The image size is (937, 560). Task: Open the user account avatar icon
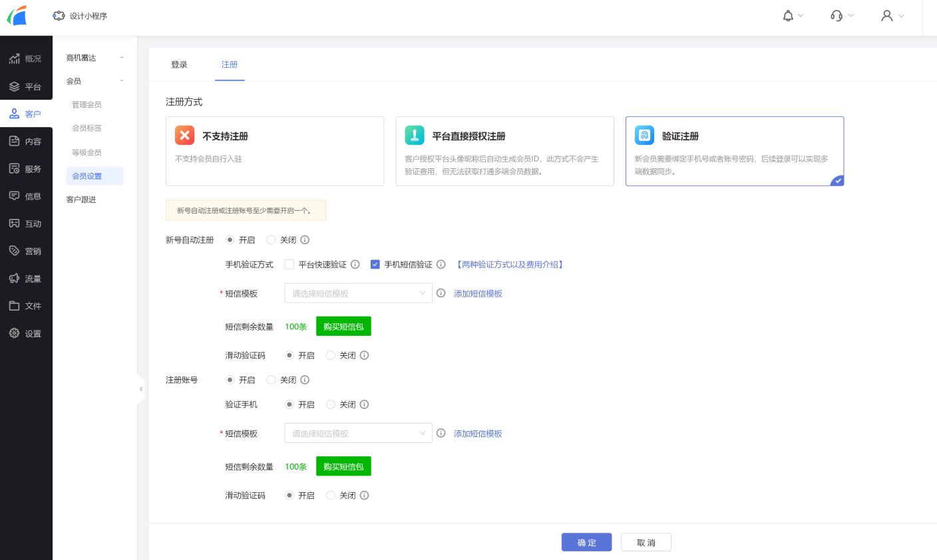click(x=886, y=16)
